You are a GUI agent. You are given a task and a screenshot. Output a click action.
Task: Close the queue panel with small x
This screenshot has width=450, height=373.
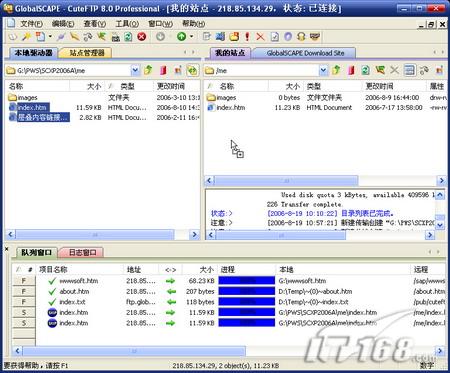pos(7,249)
